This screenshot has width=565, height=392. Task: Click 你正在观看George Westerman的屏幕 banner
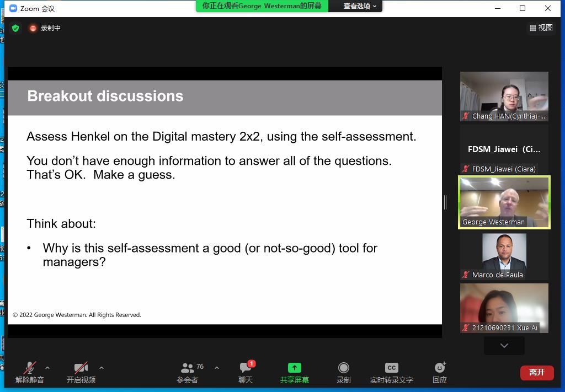click(x=262, y=6)
